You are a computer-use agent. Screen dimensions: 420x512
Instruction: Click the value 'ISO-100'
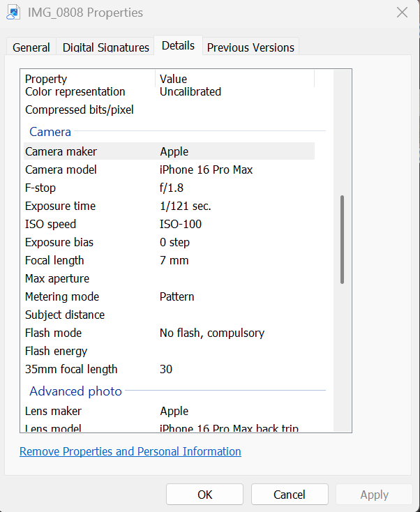click(181, 224)
